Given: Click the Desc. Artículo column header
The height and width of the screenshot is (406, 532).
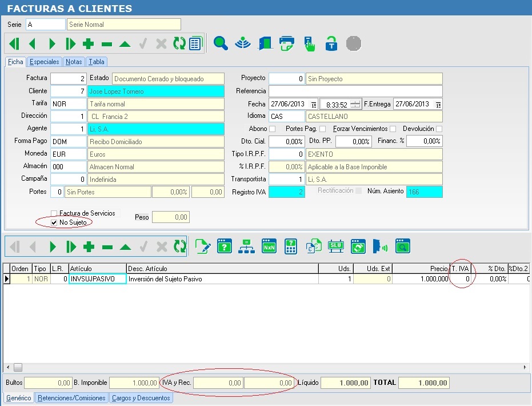Looking at the screenshot, I should pos(222,269).
